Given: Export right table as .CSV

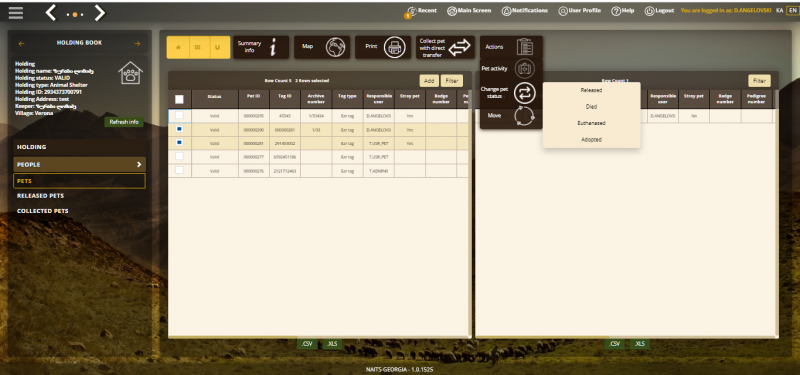Looking at the screenshot, I should point(615,344).
